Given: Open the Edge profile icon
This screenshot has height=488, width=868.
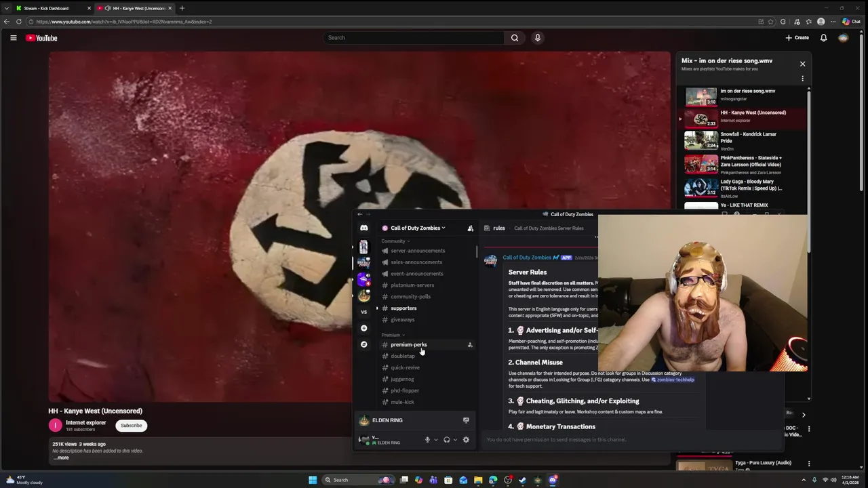Looking at the screenshot, I should (821, 22).
